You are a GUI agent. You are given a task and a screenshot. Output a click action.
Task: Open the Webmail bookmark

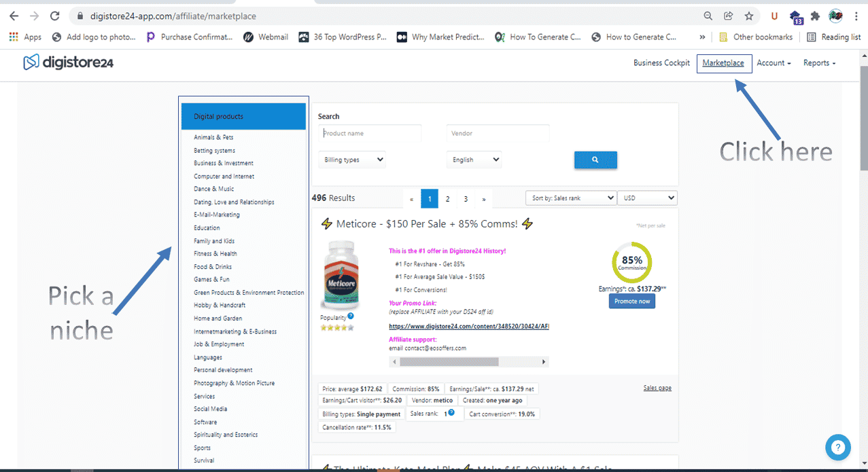pos(266,37)
